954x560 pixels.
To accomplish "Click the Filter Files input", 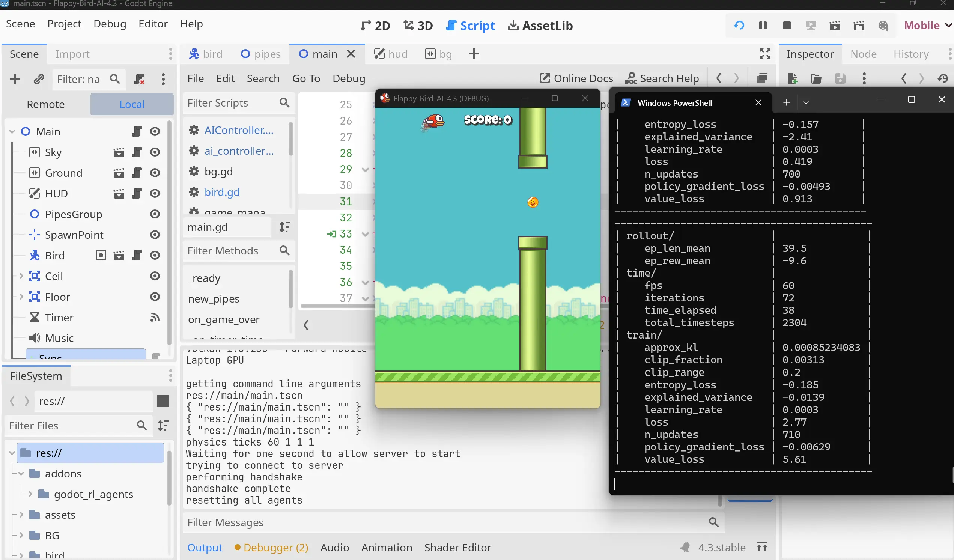I will tap(78, 426).
